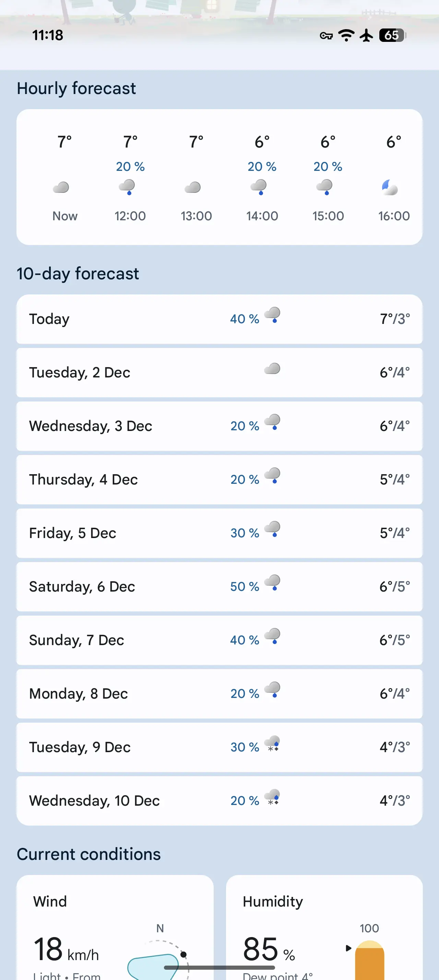439x980 pixels.
Task: Tap the battery indicator in status bar
Action: coord(392,35)
